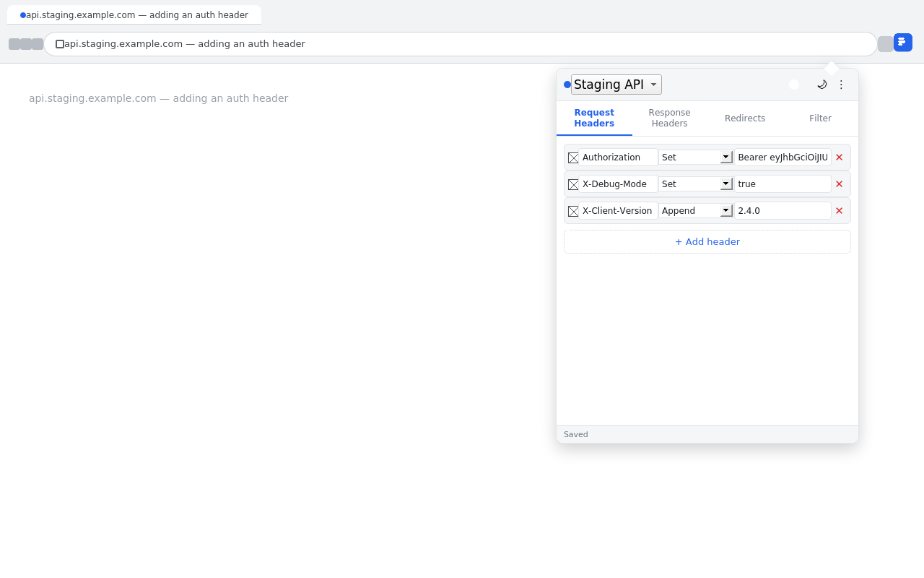Click the Saved status text

click(x=576, y=434)
